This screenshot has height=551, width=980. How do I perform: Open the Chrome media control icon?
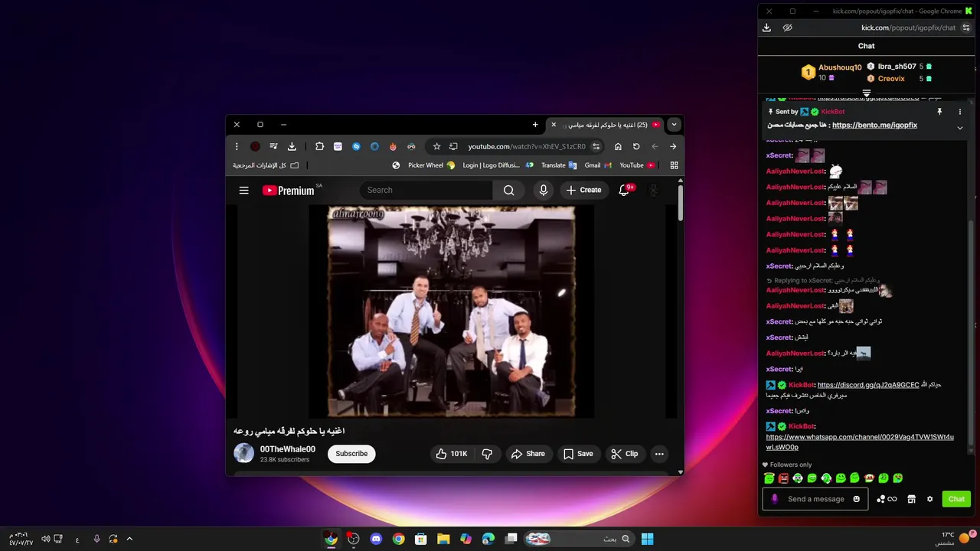click(x=273, y=146)
